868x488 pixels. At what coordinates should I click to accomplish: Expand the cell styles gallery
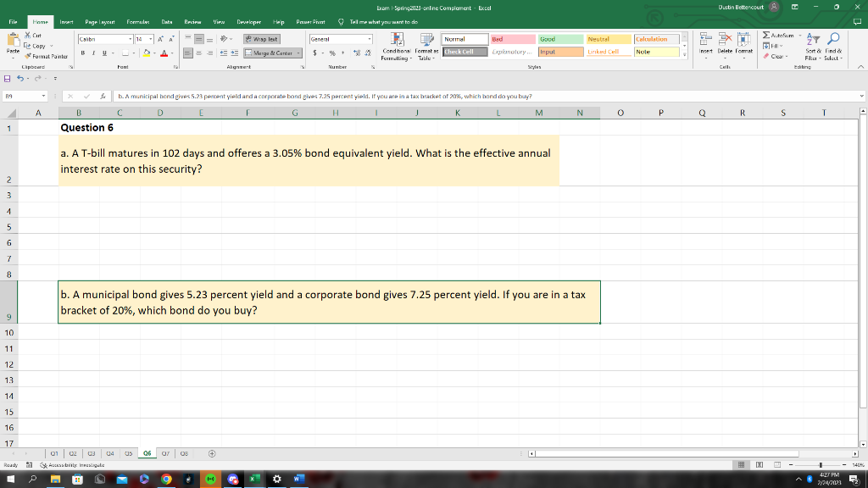(685, 55)
